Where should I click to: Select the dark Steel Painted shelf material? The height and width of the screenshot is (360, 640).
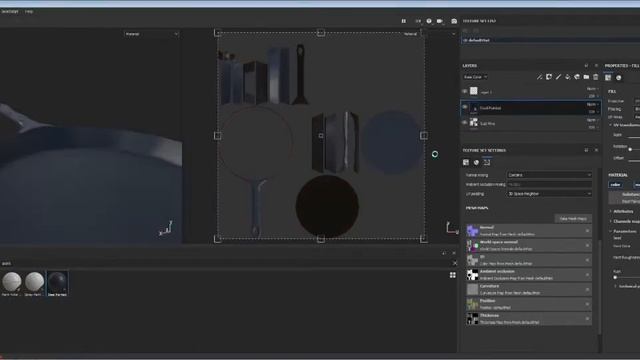57,283
